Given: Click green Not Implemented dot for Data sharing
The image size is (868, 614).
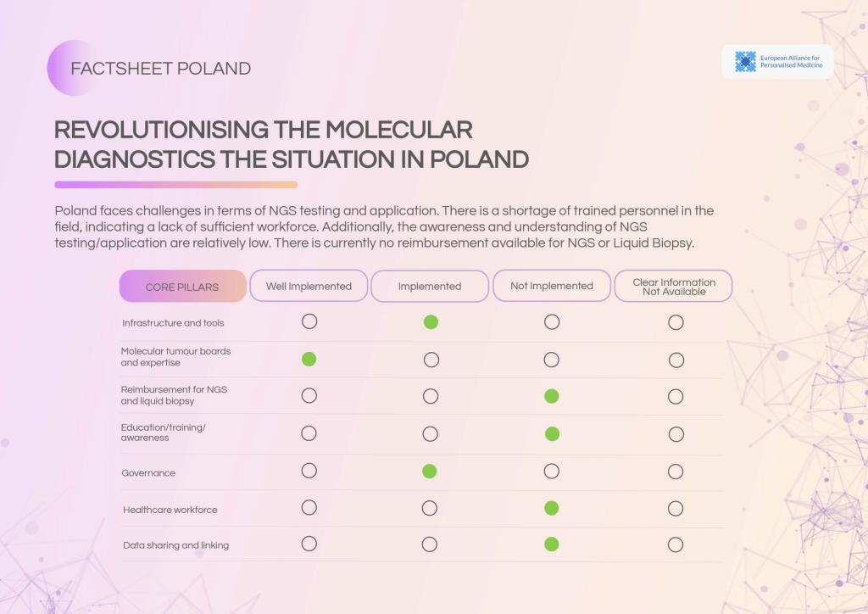Looking at the screenshot, I should (552, 544).
